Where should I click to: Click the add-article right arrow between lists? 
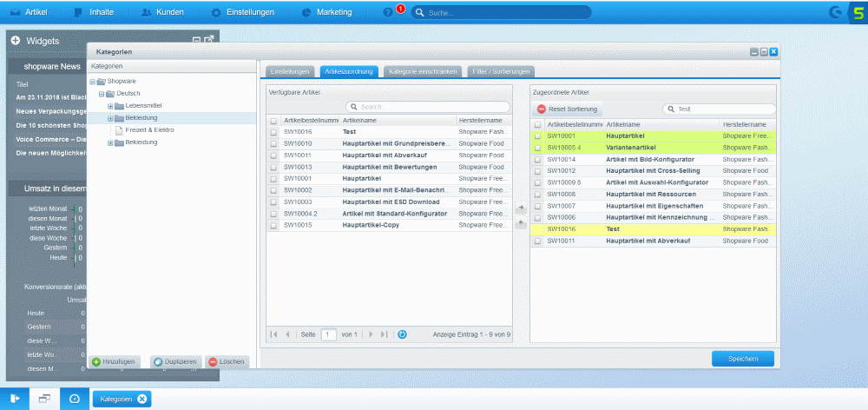pos(521,208)
